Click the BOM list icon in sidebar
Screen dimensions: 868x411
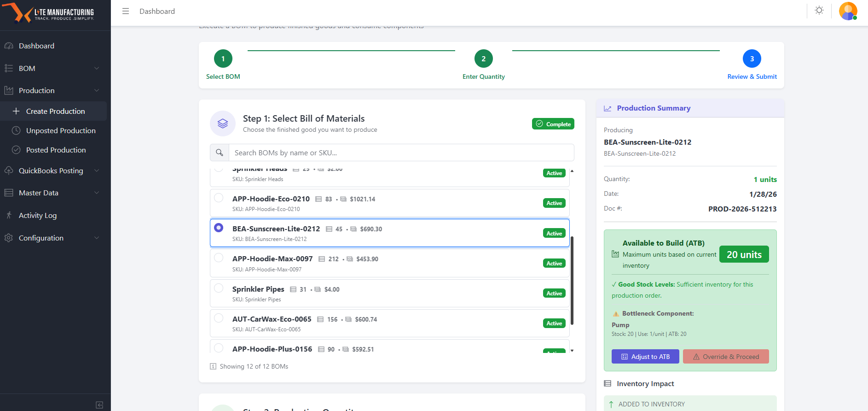click(x=9, y=68)
